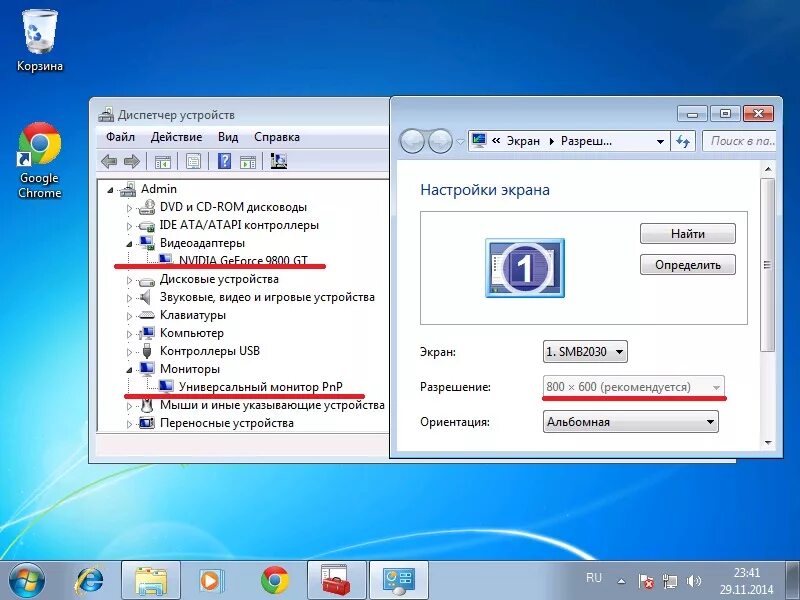Expand IDE ATA/ATAPI контроллеры node
The image size is (800, 600).
[129, 226]
